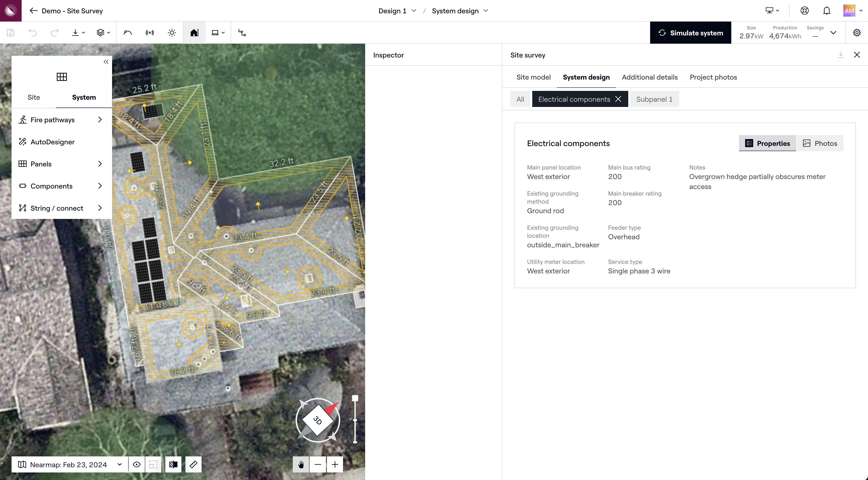
Task: Open the notifications bell
Action: tap(827, 11)
